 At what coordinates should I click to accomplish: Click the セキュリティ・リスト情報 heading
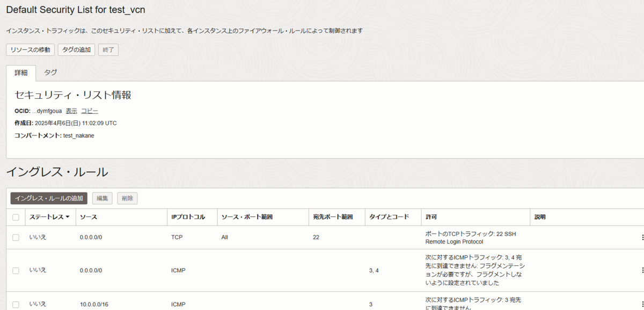pos(73,95)
